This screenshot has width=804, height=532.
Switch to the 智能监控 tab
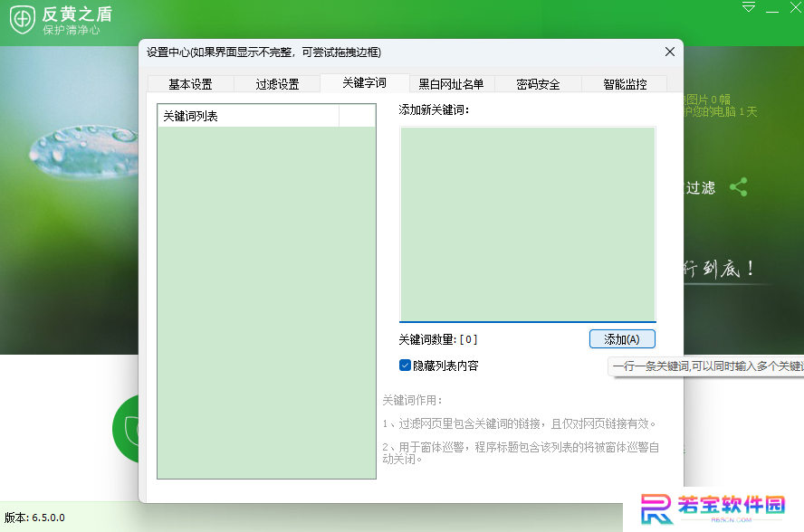[625, 84]
